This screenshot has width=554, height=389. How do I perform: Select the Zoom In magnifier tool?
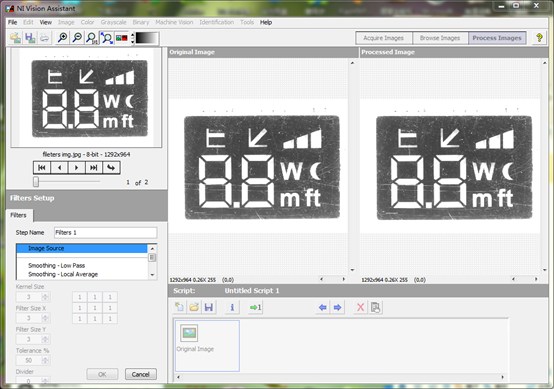[63, 38]
